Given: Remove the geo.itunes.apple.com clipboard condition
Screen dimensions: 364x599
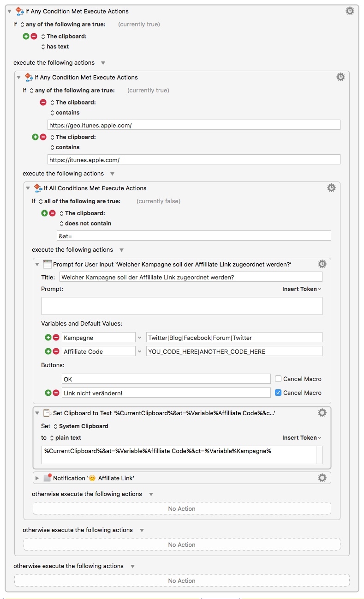Looking at the screenshot, I should [43, 103].
